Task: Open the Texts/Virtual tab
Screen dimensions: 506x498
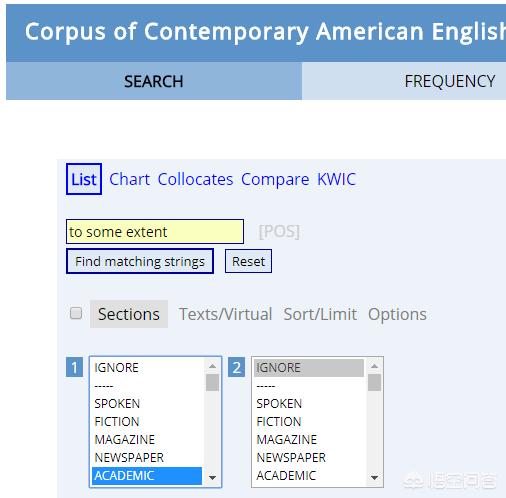Action: click(x=225, y=314)
